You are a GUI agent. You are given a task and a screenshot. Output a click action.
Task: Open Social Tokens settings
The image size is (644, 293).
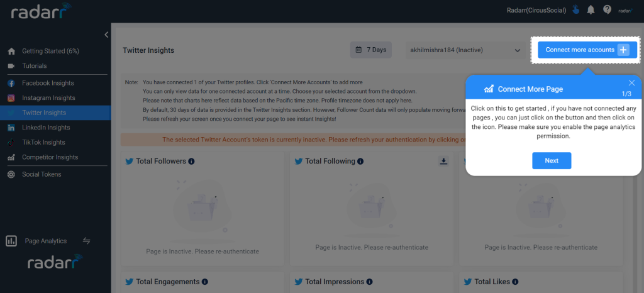pos(42,174)
